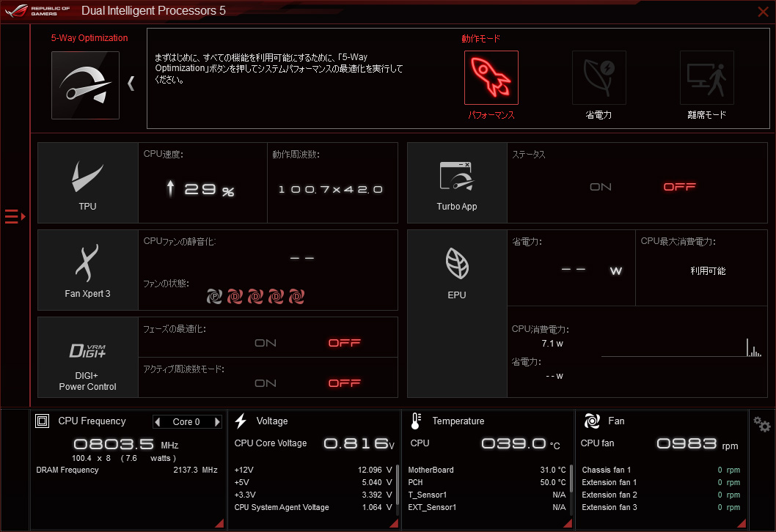This screenshot has width=776, height=532.
Task: Open monitor settings gear icon
Action: [x=761, y=424]
